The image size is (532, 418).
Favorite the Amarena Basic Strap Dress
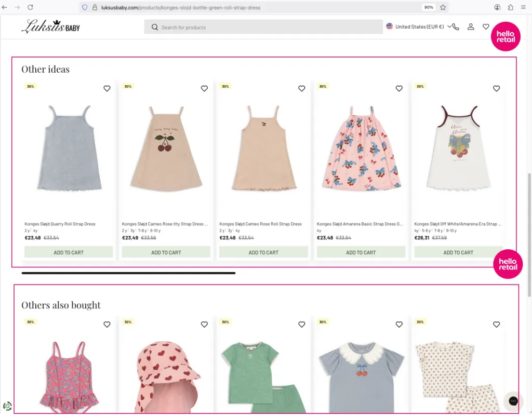[x=399, y=88]
